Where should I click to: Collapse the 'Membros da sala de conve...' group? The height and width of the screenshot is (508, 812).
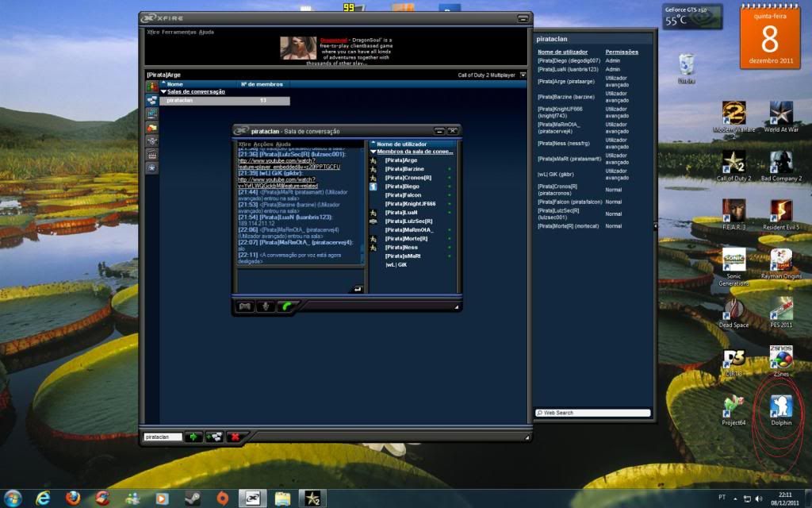click(373, 152)
